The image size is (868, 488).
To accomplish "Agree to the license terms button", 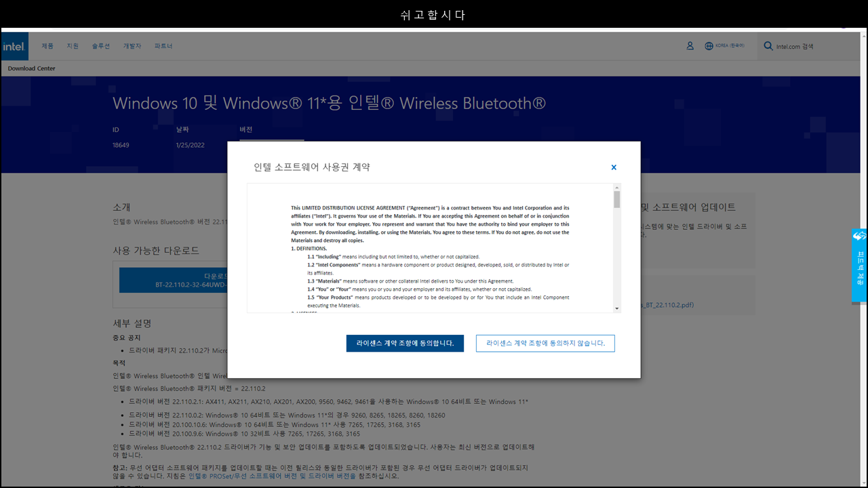I will pyautogui.click(x=405, y=344).
